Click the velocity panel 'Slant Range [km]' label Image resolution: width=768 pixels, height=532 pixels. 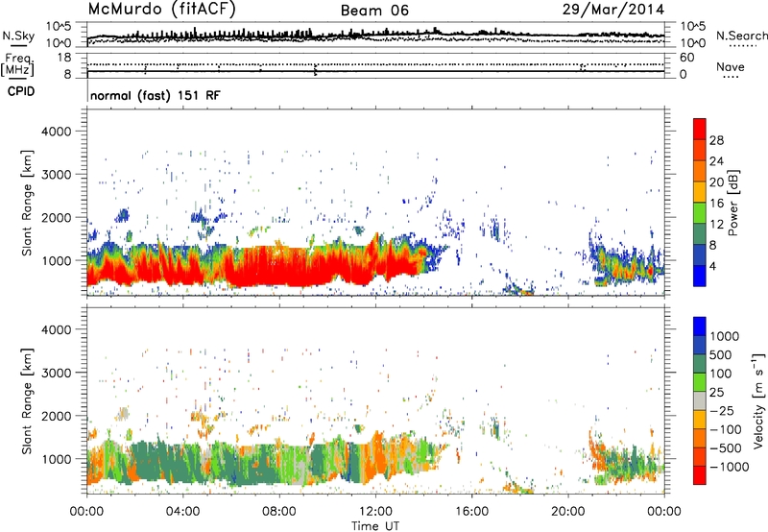click(27, 400)
